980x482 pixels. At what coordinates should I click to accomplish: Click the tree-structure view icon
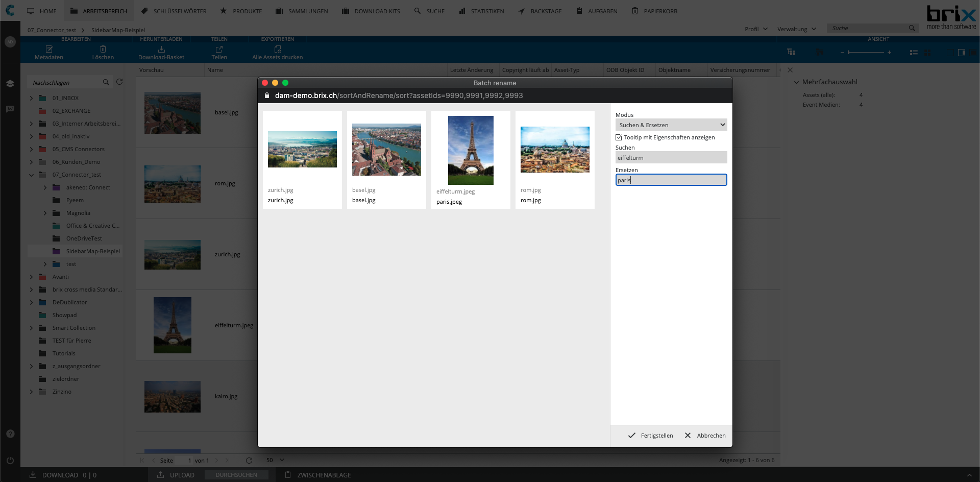point(791,52)
